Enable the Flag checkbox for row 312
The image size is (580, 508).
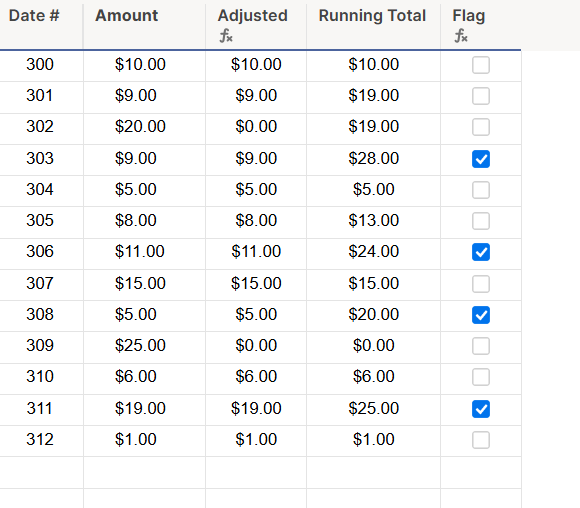pyautogui.click(x=481, y=440)
